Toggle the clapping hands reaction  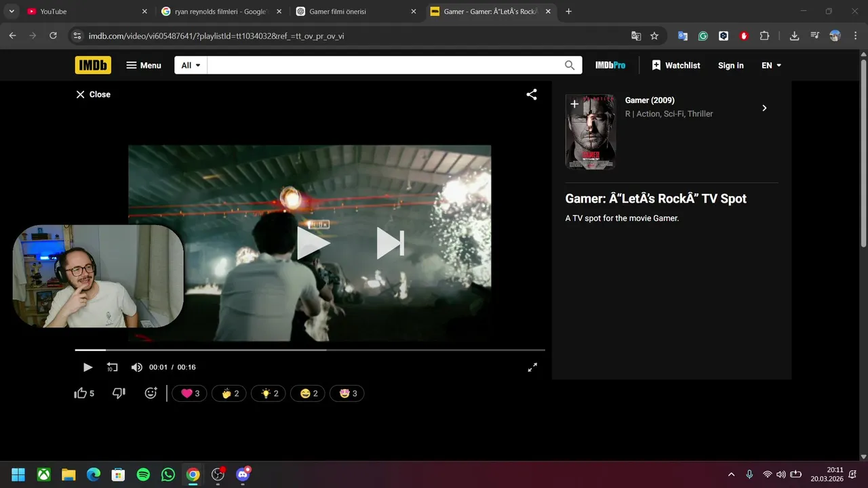(x=229, y=393)
